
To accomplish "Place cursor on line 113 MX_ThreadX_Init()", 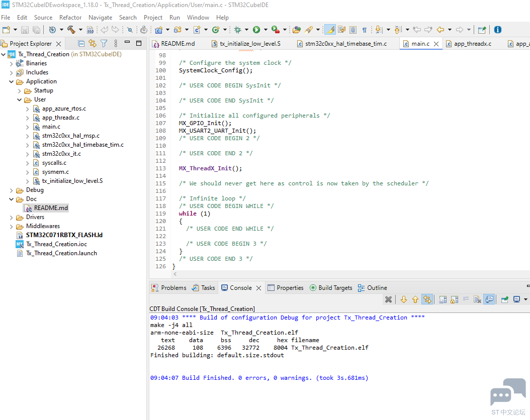I will [x=210, y=168].
